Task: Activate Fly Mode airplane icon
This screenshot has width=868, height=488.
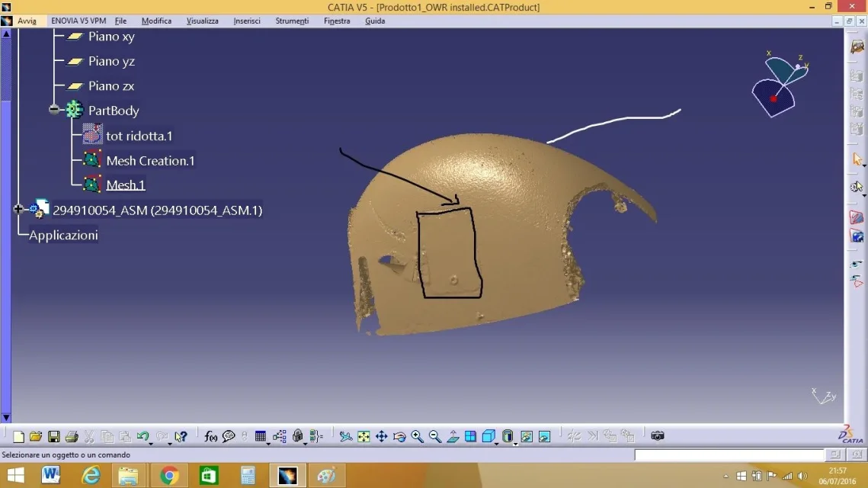Action: (x=346, y=436)
